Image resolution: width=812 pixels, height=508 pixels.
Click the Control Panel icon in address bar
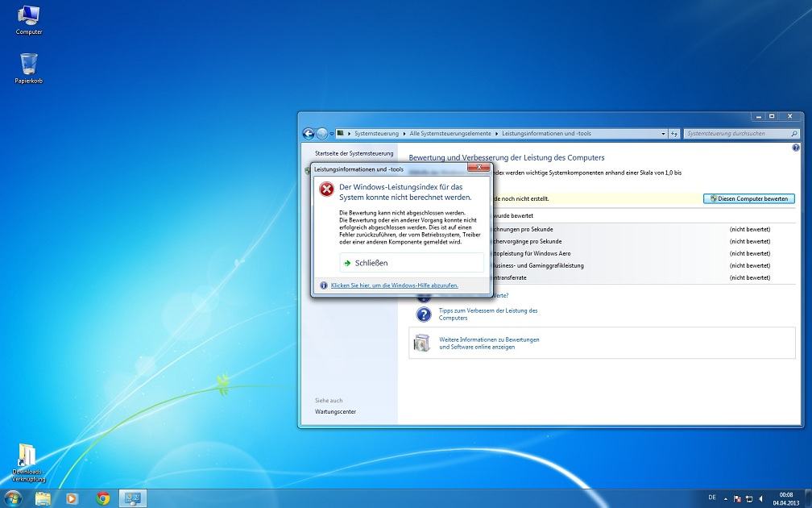341,133
